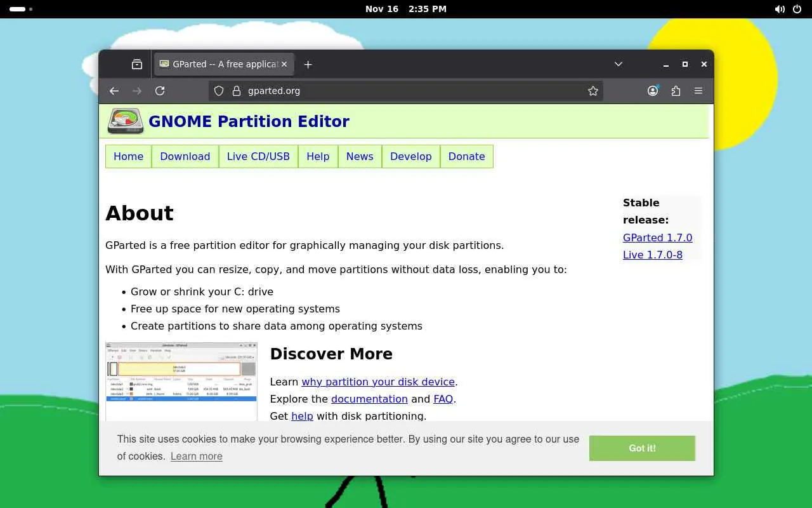The height and width of the screenshot is (508, 812).
Task: Open the FAQ link
Action: pyautogui.click(x=443, y=399)
